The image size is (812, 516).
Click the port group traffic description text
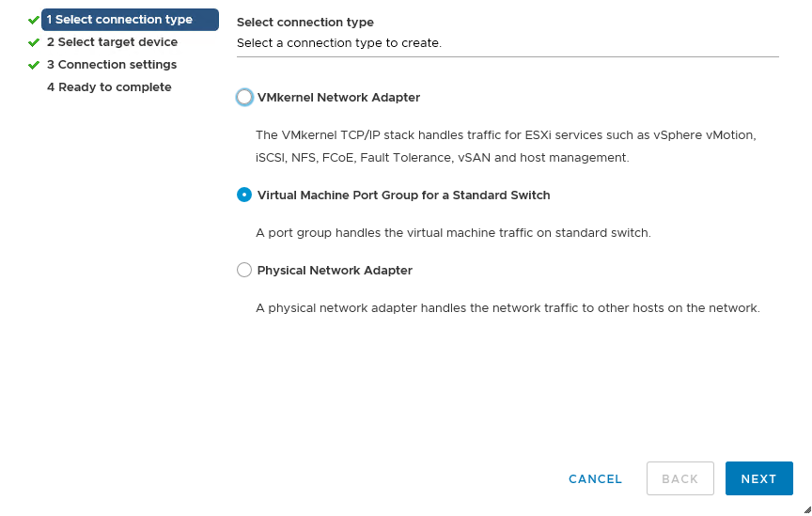453,232
